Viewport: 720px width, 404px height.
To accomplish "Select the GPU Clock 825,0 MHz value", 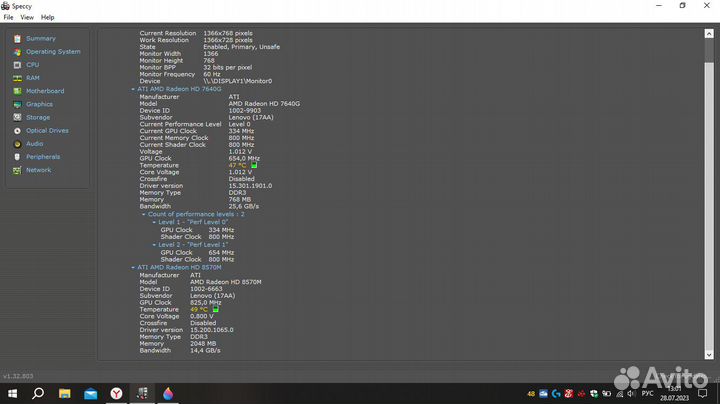I will pyautogui.click(x=206, y=303).
